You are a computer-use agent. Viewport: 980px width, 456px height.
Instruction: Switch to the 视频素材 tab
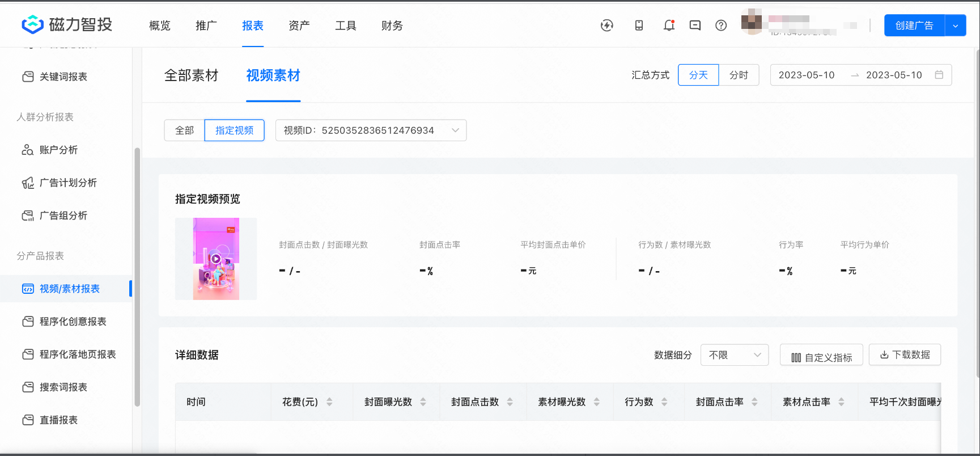click(273, 75)
